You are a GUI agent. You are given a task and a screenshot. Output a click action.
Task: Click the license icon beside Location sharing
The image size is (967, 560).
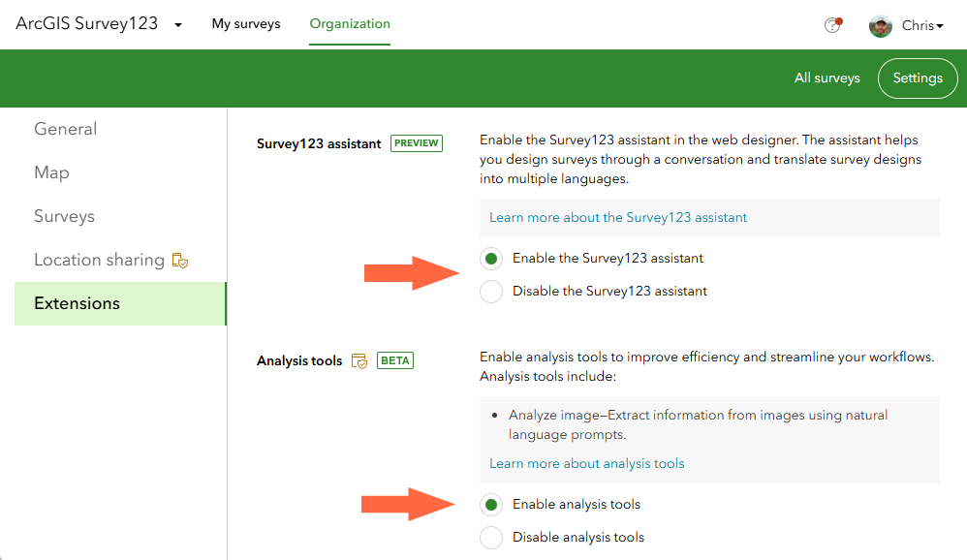pos(180,260)
